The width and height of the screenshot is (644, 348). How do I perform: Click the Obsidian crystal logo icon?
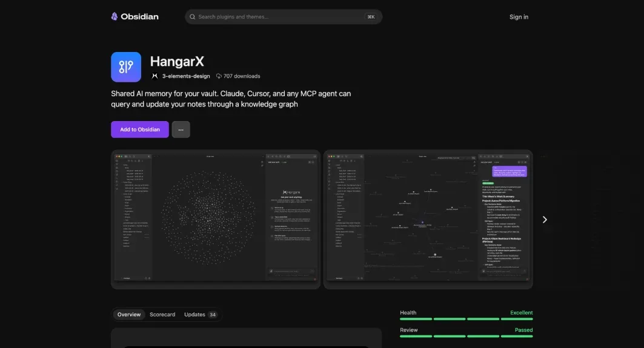[x=114, y=16]
